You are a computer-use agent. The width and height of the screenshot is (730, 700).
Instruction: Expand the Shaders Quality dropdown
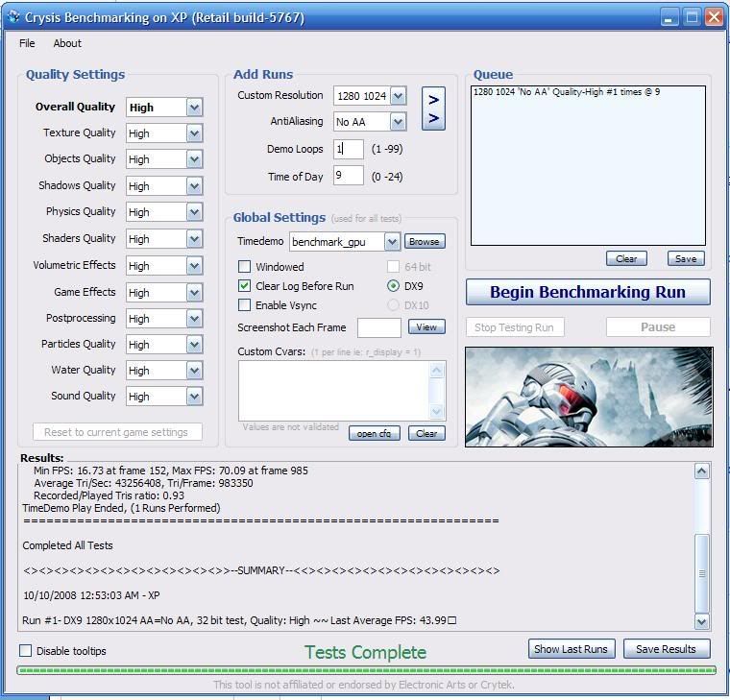point(194,239)
